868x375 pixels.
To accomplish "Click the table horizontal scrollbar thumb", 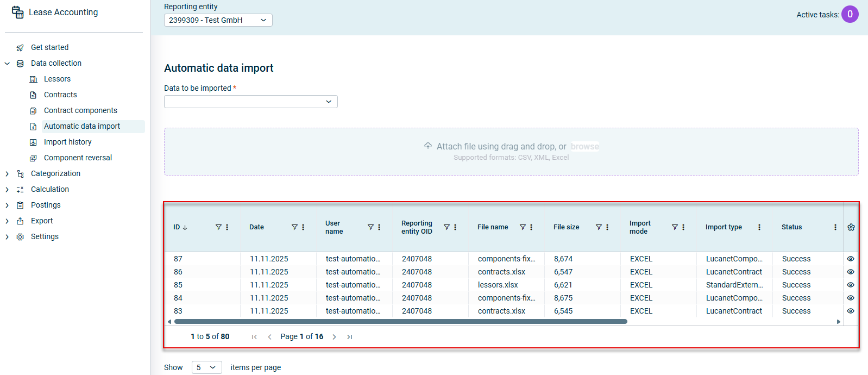I will (400, 322).
